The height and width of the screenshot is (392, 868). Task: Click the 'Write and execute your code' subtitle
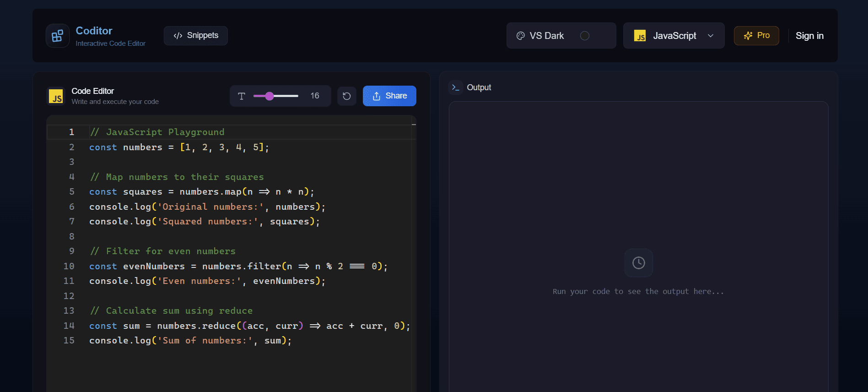coord(115,102)
